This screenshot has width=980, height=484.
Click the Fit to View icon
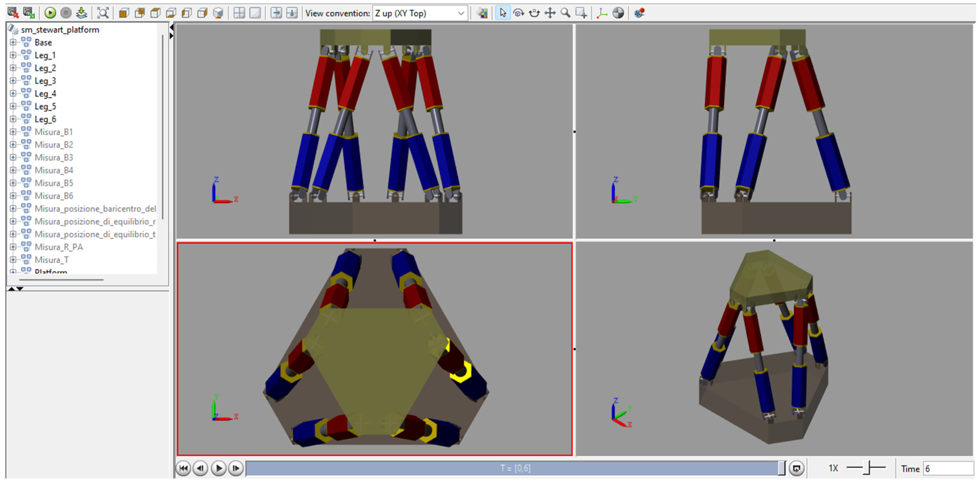[103, 13]
